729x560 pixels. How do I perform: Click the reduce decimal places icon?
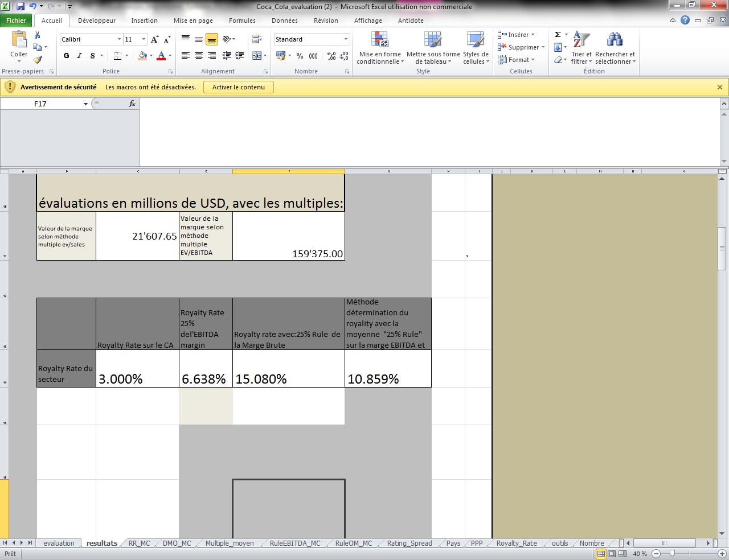click(x=344, y=56)
